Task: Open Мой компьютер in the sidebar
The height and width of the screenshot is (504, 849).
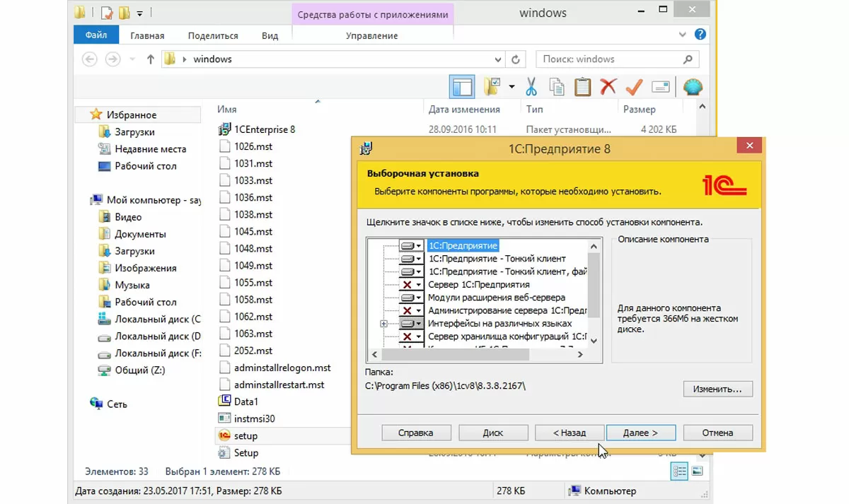Action: coord(145,200)
